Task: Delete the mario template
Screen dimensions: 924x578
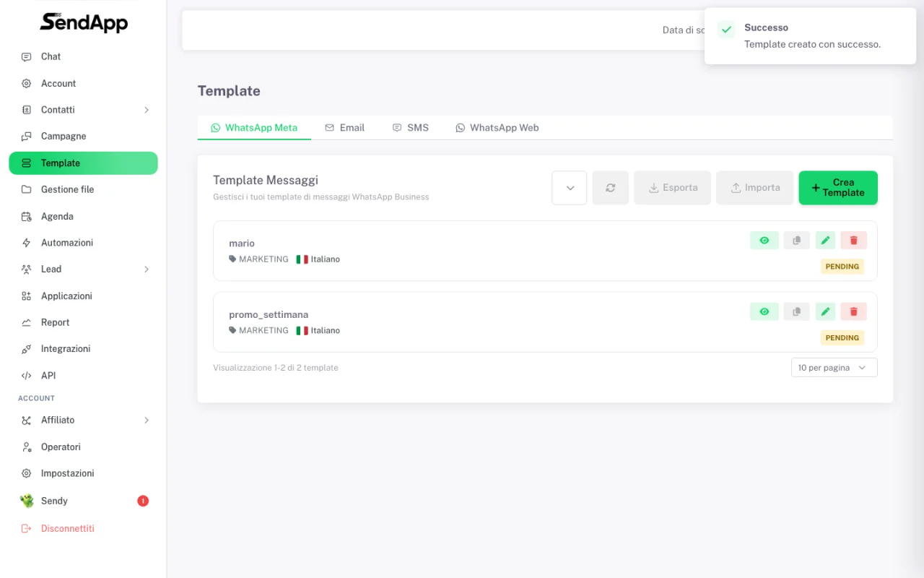Action: pos(853,241)
